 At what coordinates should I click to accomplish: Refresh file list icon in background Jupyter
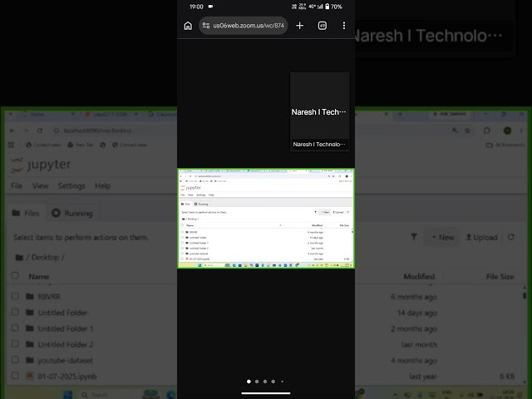click(x=511, y=237)
